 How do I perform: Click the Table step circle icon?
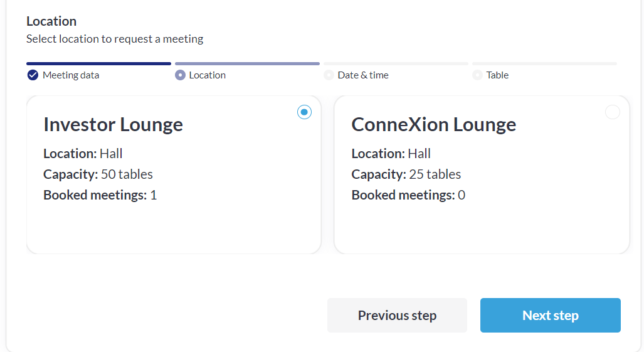point(477,75)
